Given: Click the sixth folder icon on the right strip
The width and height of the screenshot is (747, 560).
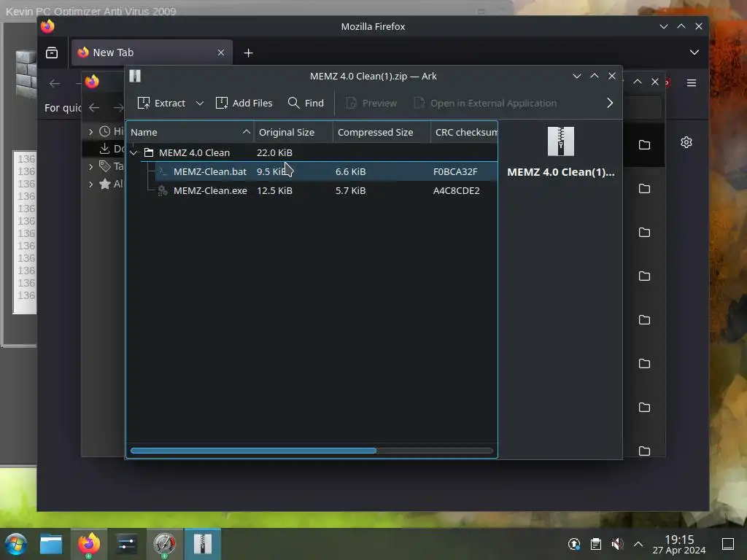Looking at the screenshot, I should (644, 363).
